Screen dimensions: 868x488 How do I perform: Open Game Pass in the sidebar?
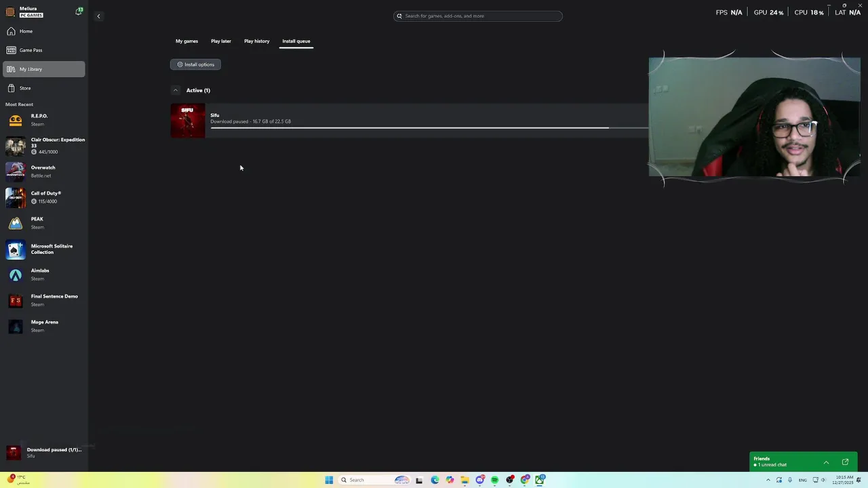coord(44,50)
